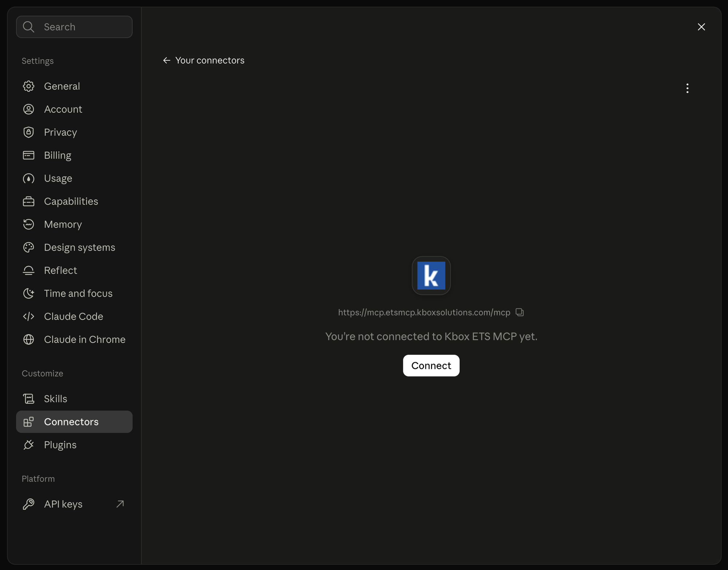Go to Privacy settings
728x570 pixels.
click(x=74, y=132)
